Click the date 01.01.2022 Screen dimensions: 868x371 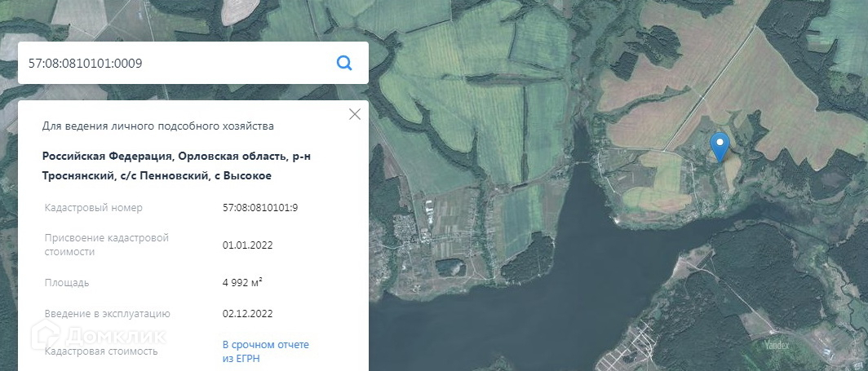pos(247,245)
